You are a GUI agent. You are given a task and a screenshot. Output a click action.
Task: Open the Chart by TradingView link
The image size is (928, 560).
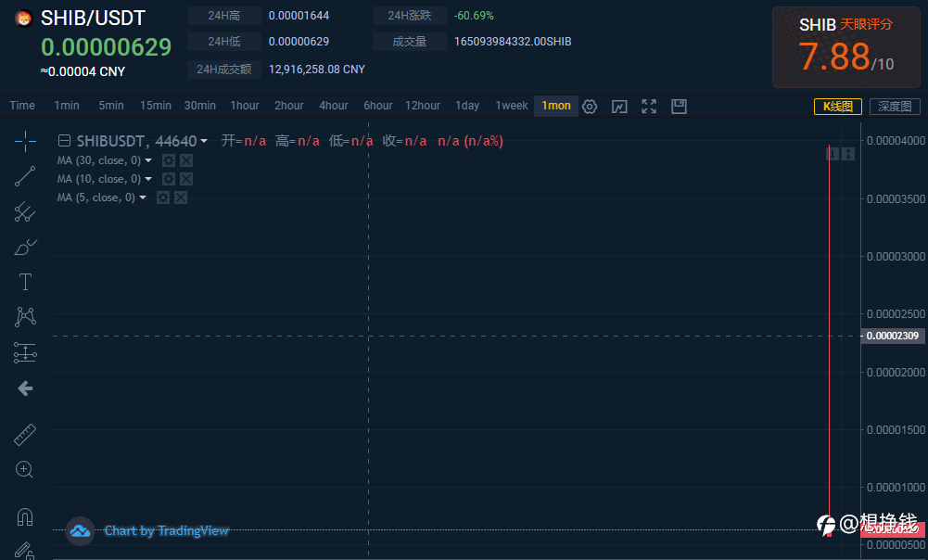click(167, 531)
